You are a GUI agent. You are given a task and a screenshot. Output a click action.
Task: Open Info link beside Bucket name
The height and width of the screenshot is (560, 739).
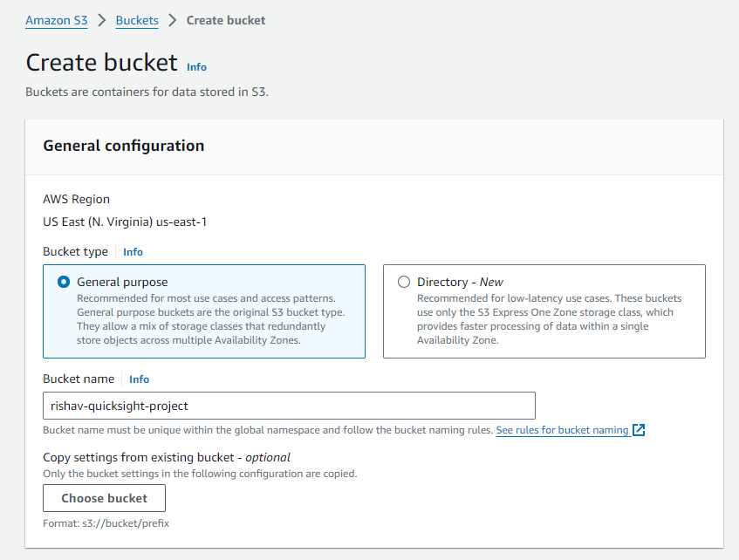coord(139,379)
